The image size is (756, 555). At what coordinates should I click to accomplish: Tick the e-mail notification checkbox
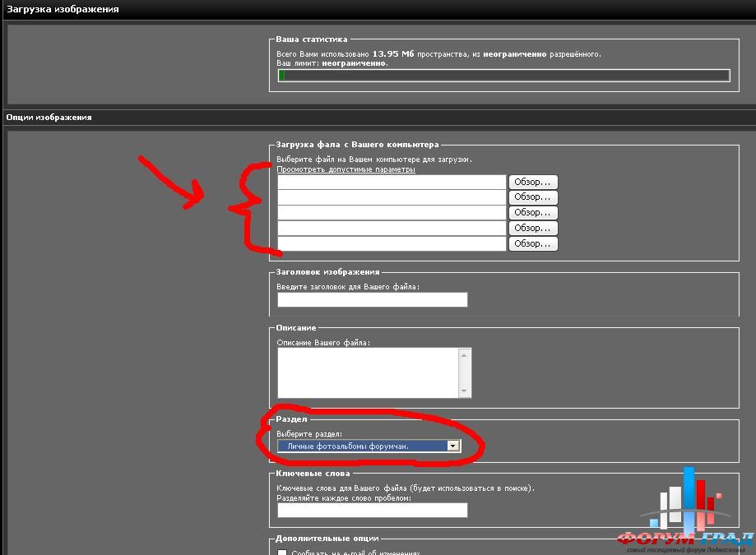282,553
